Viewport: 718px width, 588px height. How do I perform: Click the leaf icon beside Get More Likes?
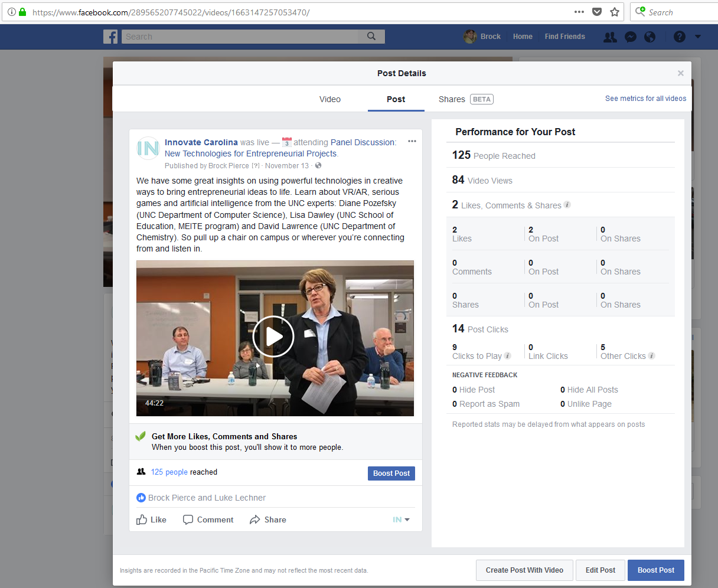pyautogui.click(x=141, y=436)
